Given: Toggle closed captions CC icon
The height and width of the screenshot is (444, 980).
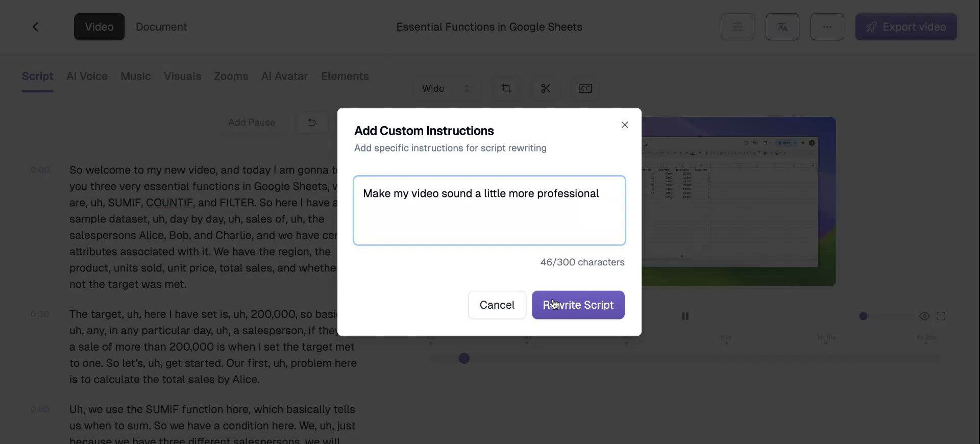Looking at the screenshot, I should click(x=585, y=89).
